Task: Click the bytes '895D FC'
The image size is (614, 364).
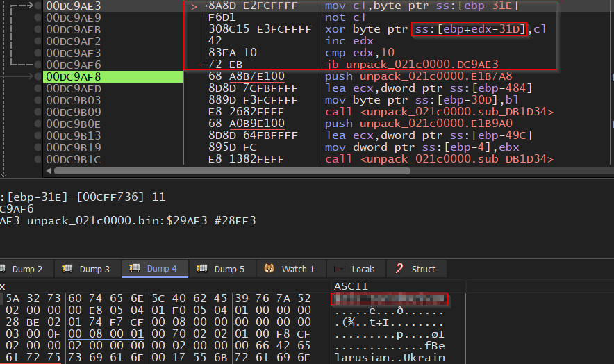Action: point(232,147)
